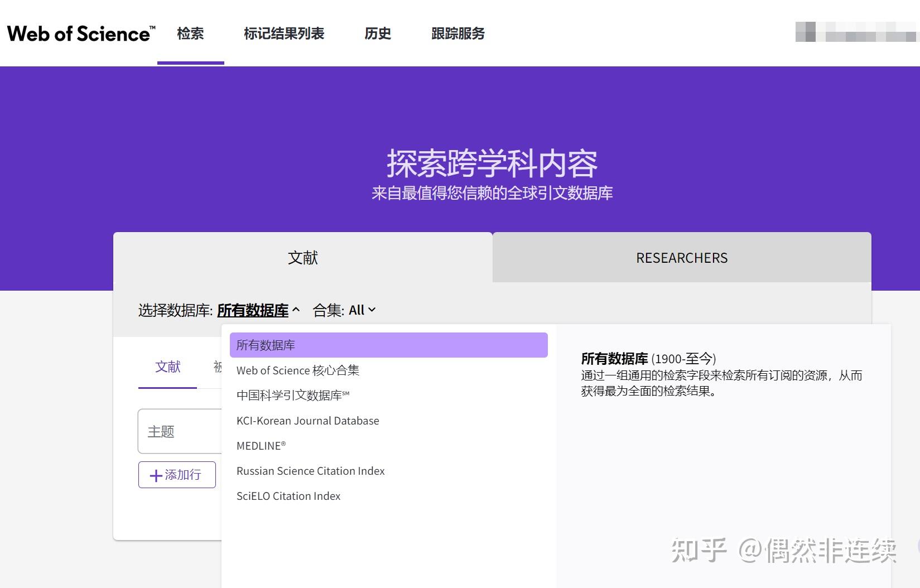Switch to the 文献 tab
Image resolution: width=920 pixels, height=588 pixels.
pos(302,257)
